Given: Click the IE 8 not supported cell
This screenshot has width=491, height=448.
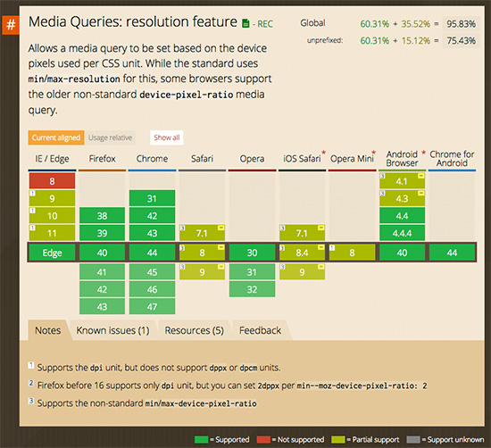Looking at the screenshot, I should tap(52, 181).
